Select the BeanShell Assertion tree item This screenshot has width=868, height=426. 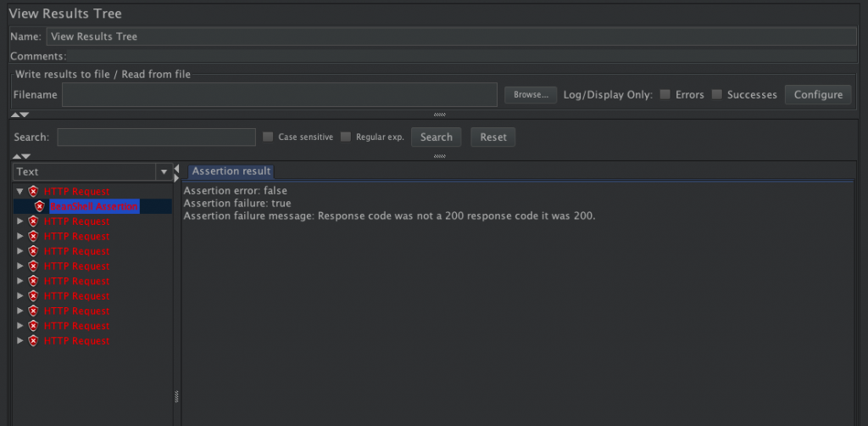tap(93, 206)
